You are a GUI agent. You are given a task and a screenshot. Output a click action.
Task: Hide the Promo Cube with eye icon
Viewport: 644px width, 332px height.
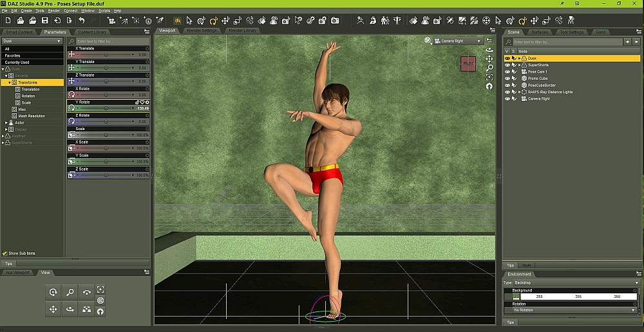tap(507, 78)
